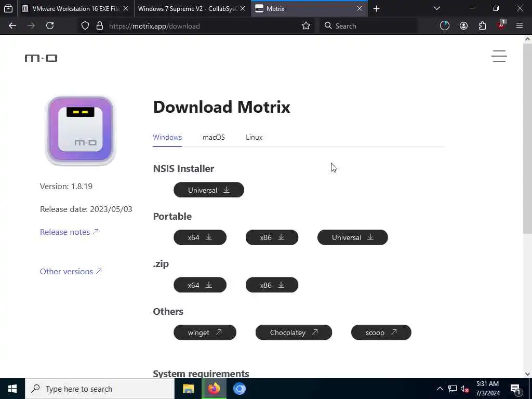This screenshot has height=399, width=532.
Task: Close the Motrix tab
Action: click(360, 8)
